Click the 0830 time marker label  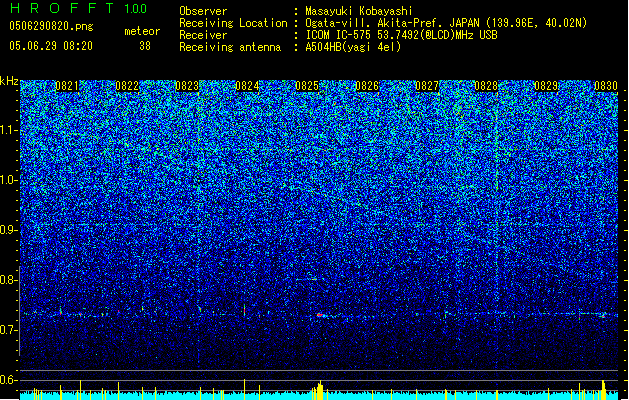[x=606, y=86]
